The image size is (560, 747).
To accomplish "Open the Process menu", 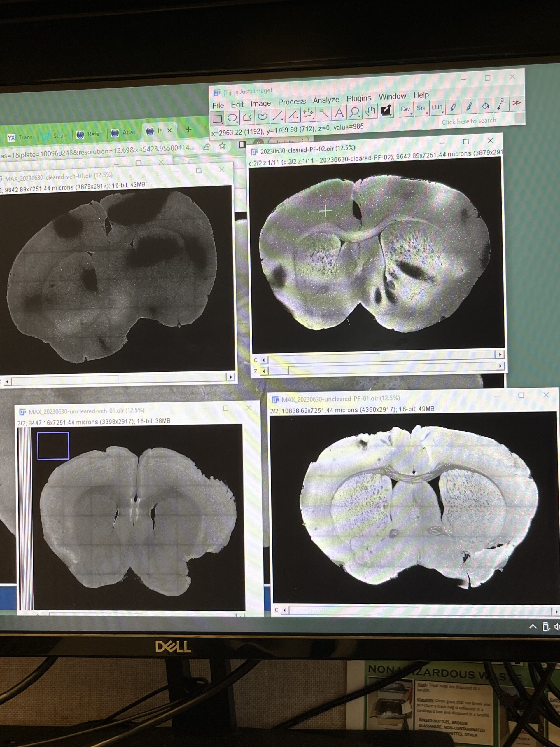I will pos(292,102).
